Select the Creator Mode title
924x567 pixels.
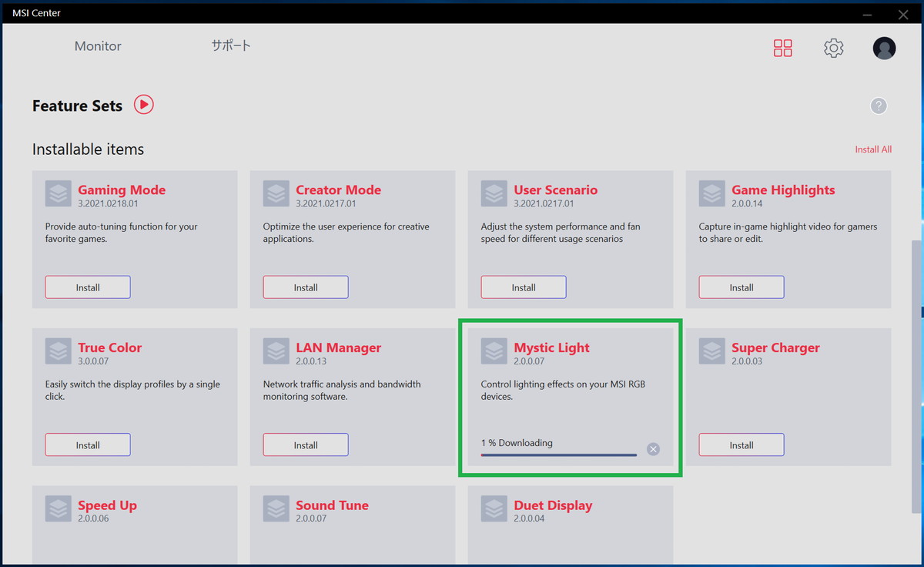click(338, 190)
